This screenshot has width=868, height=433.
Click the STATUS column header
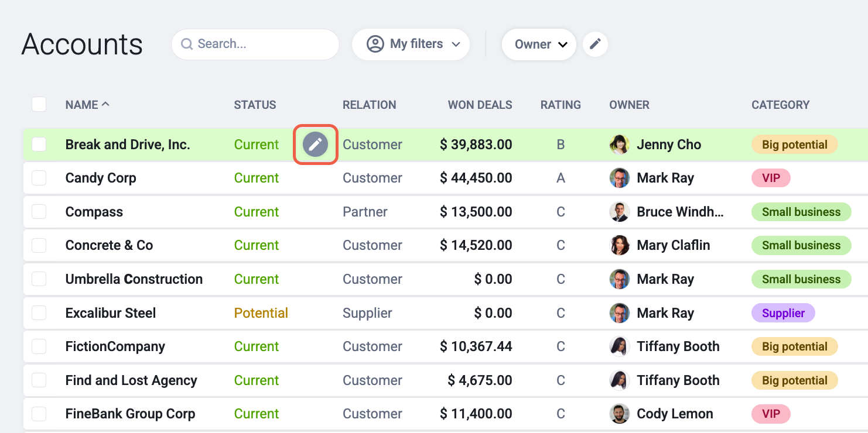[x=255, y=105]
